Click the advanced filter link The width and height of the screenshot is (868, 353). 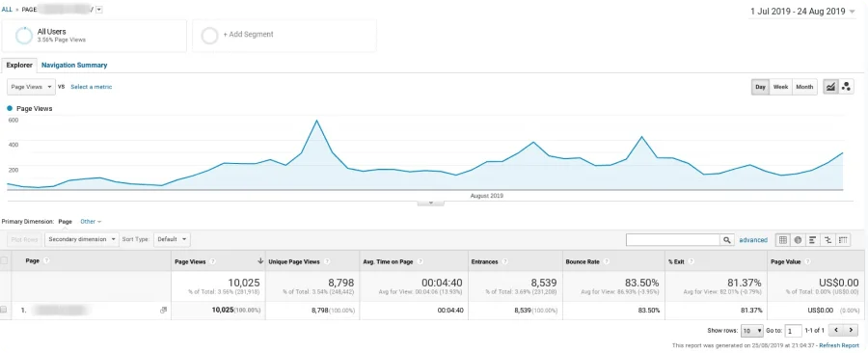click(x=753, y=239)
